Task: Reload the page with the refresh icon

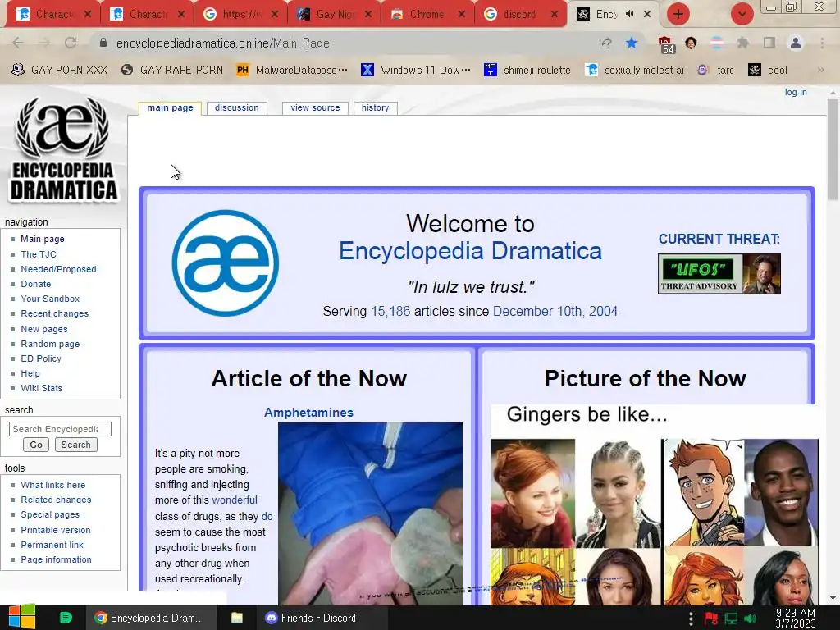Action: (71, 43)
